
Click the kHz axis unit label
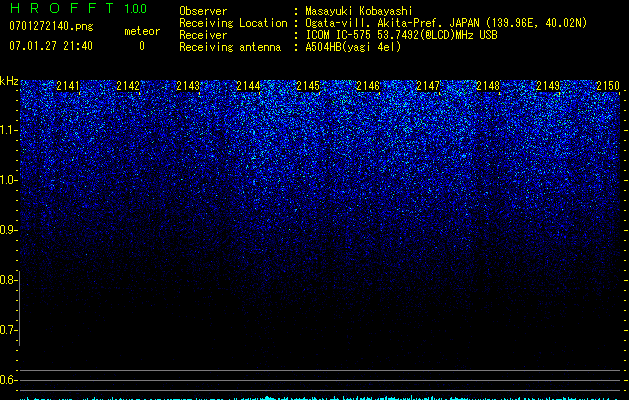[9, 81]
